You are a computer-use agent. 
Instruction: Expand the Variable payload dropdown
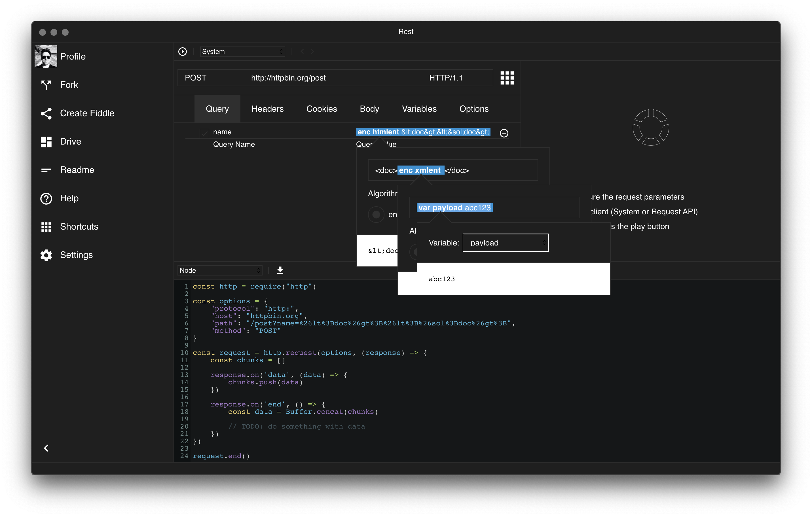pyautogui.click(x=505, y=243)
